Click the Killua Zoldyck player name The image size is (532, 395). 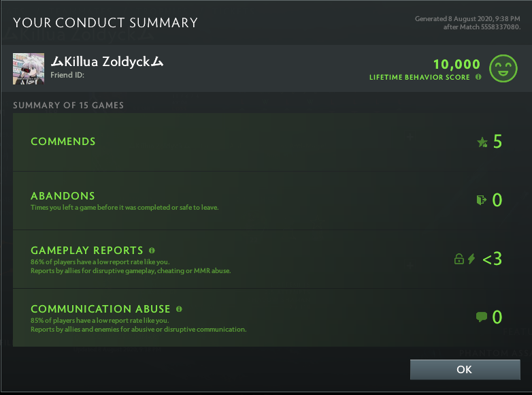pos(107,62)
